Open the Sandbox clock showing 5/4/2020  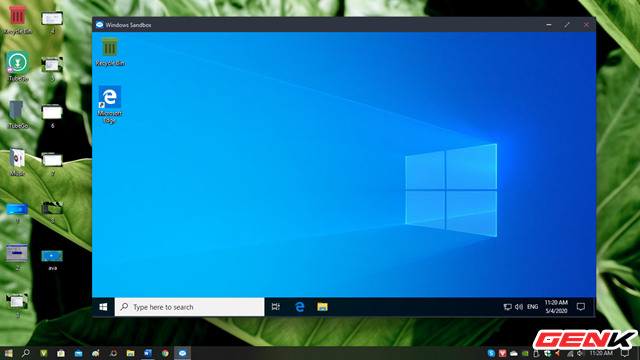pyautogui.click(x=556, y=307)
